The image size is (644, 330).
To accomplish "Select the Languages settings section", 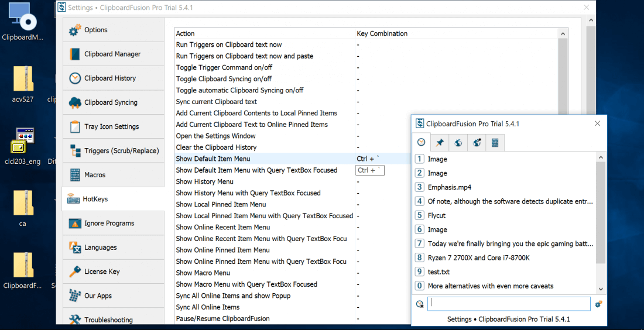I will [x=100, y=247].
